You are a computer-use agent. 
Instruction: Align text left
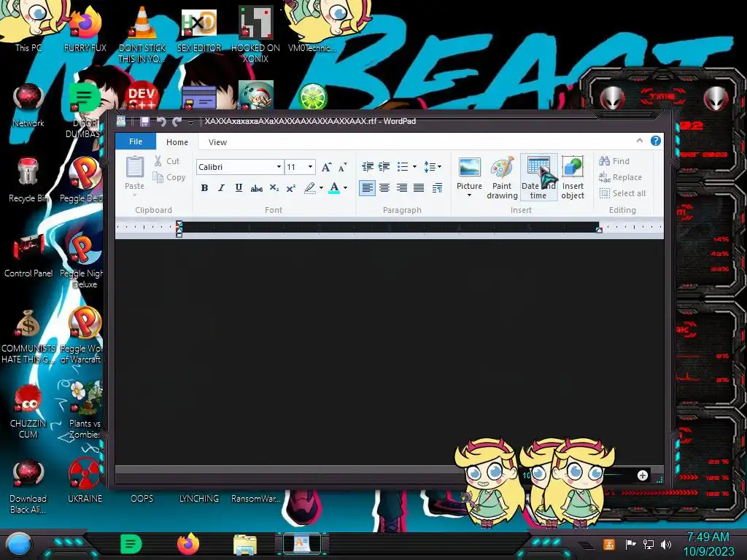(367, 188)
